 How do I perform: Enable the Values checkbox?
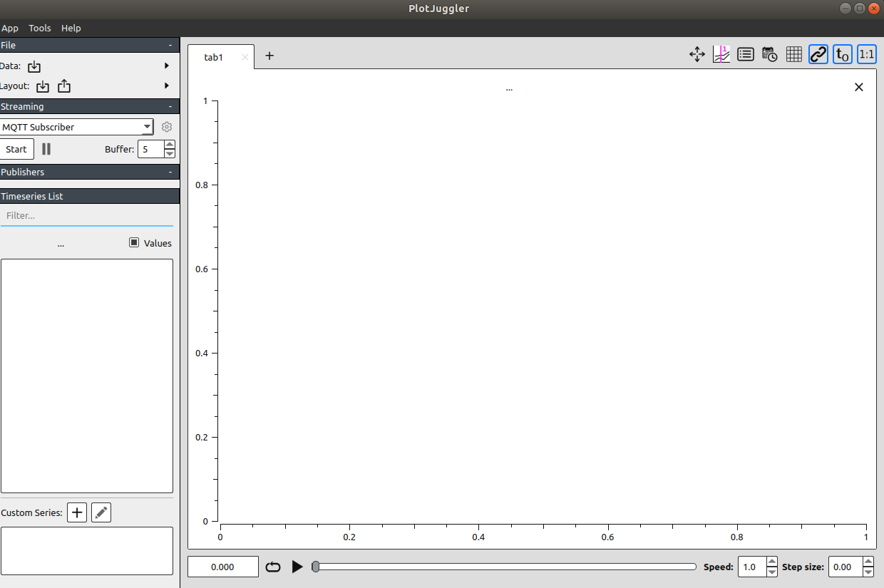click(134, 243)
